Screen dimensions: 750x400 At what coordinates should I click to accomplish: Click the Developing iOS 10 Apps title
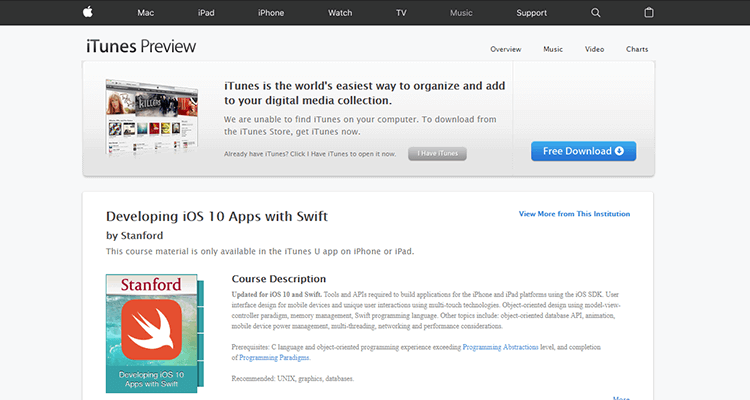(217, 217)
